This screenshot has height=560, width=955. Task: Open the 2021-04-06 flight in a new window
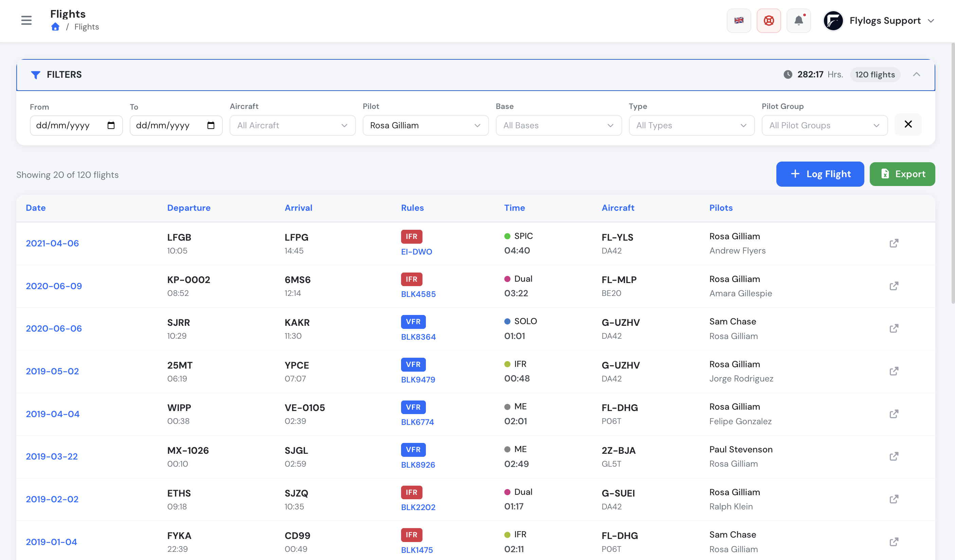[x=894, y=243]
